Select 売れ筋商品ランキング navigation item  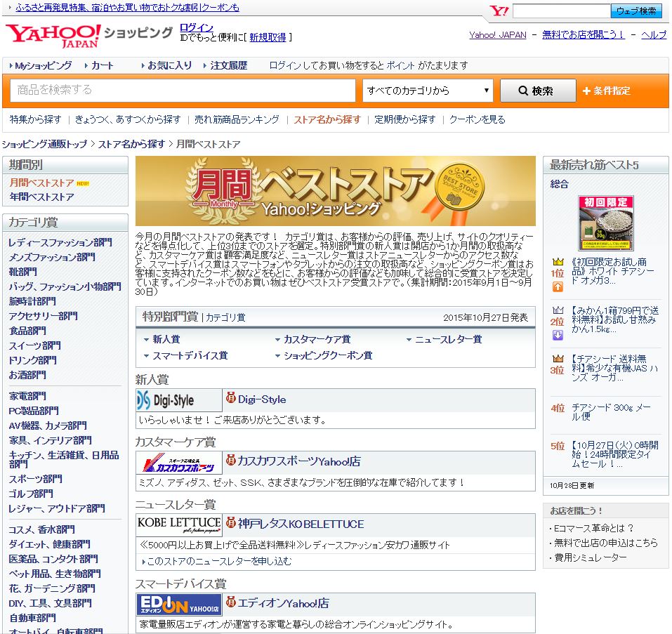(237, 119)
